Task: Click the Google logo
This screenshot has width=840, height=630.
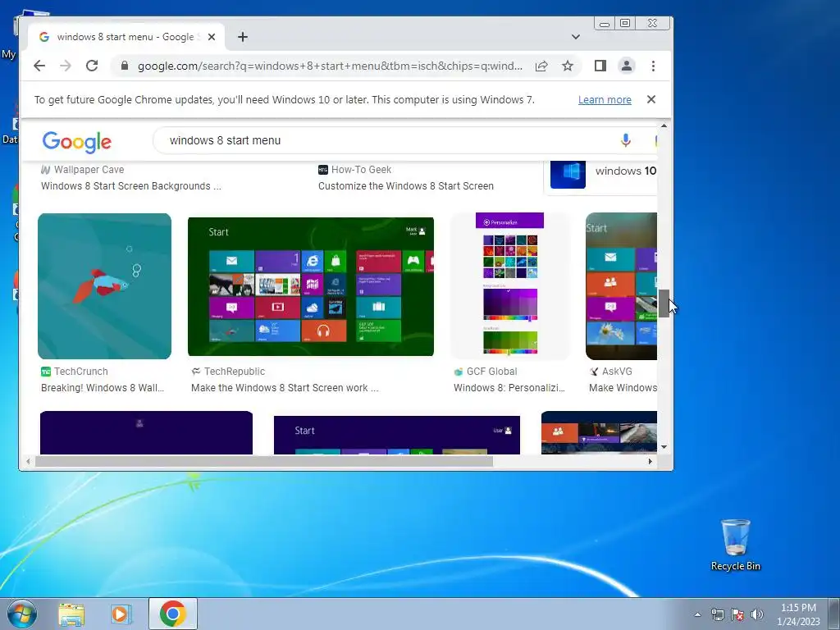Action: (x=76, y=141)
